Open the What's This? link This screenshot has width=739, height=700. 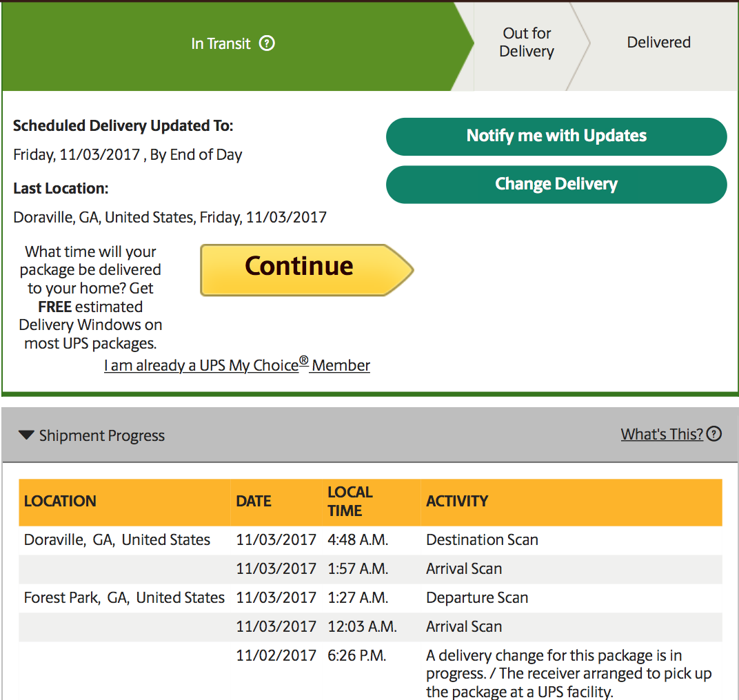tap(662, 434)
